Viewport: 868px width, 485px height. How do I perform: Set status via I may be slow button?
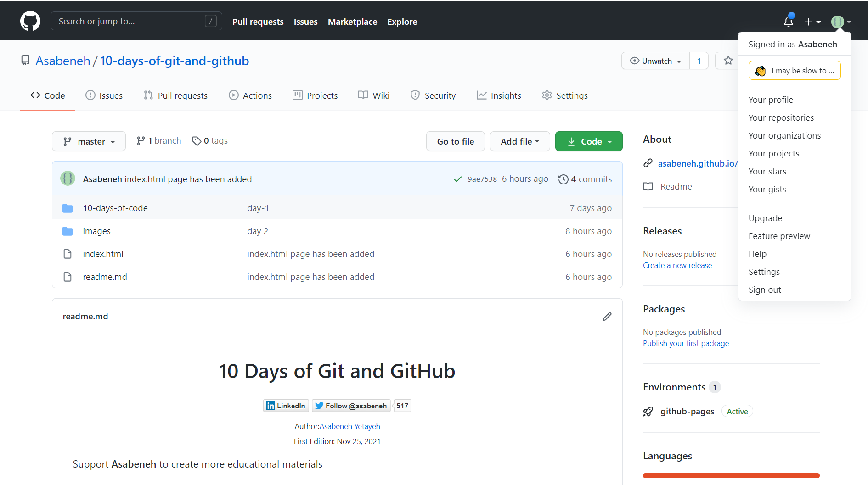tap(795, 70)
